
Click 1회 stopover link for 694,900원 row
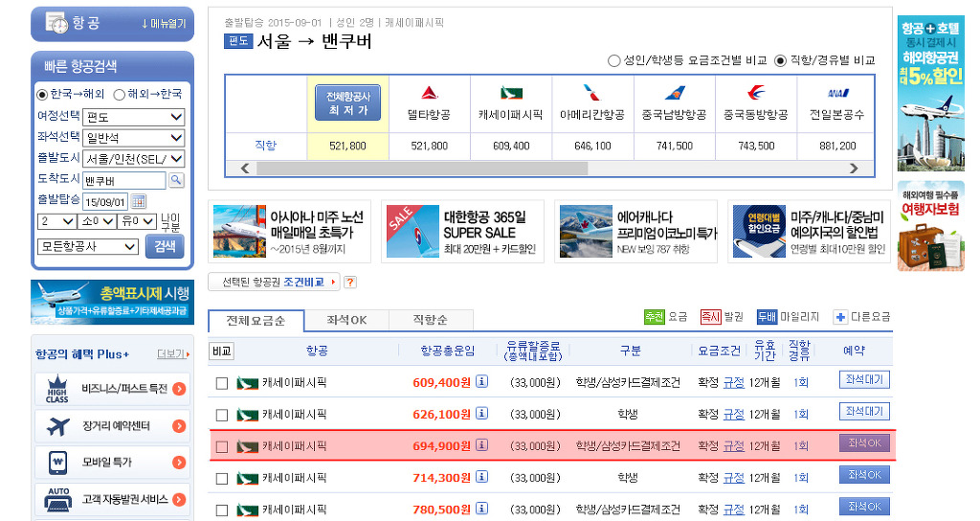coord(801,446)
